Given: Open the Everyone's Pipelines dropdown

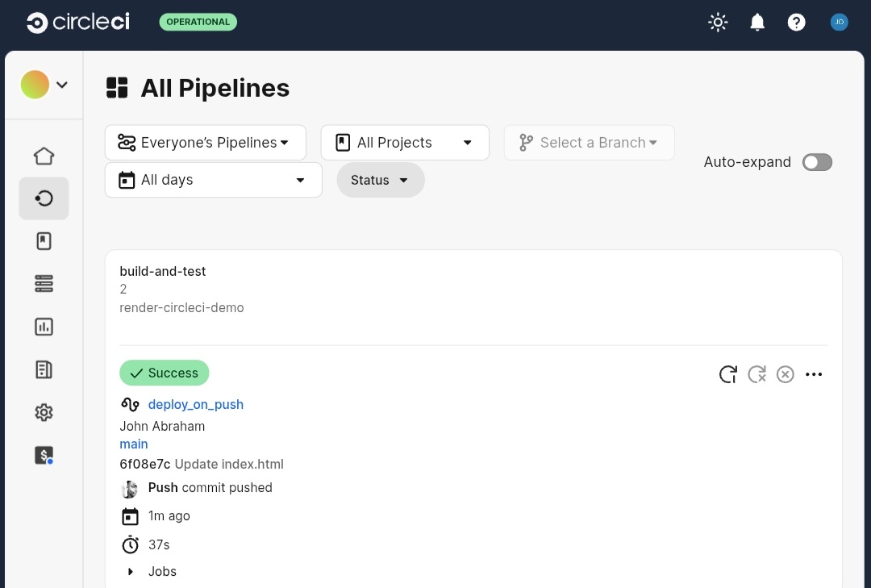Looking at the screenshot, I should point(205,142).
